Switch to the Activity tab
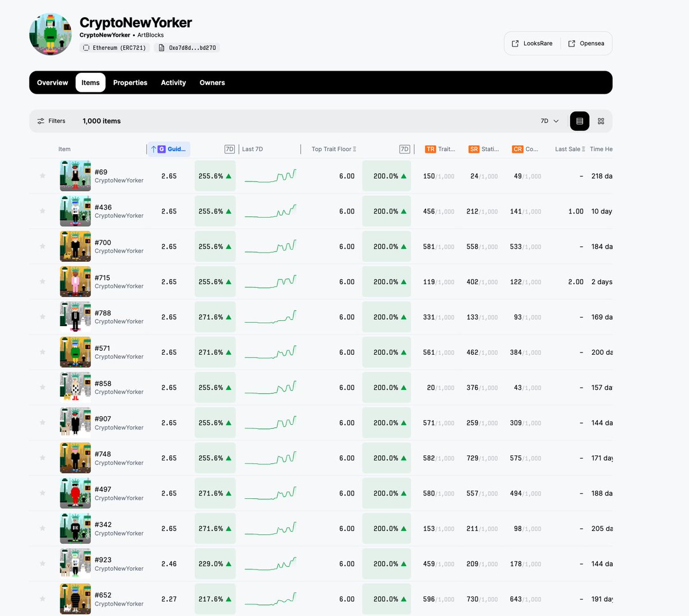689x616 pixels. click(173, 82)
